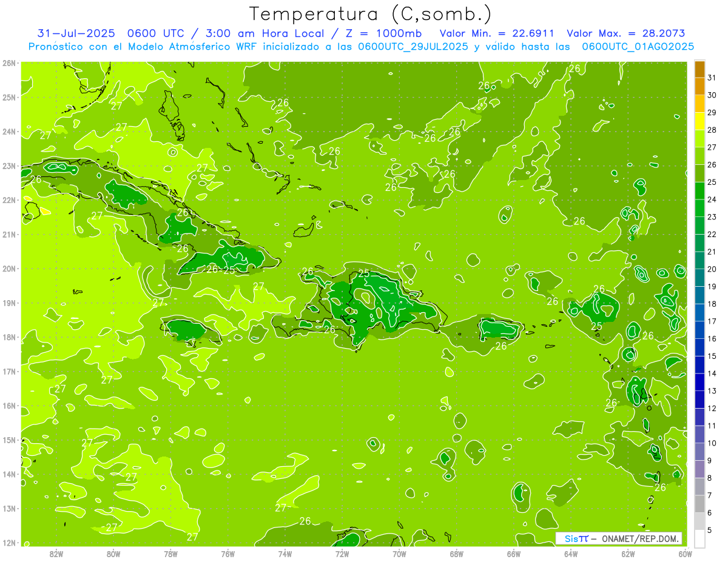Click the 66W longitude axis label
This screenshot has height=562, width=728.
tap(513, 553)
